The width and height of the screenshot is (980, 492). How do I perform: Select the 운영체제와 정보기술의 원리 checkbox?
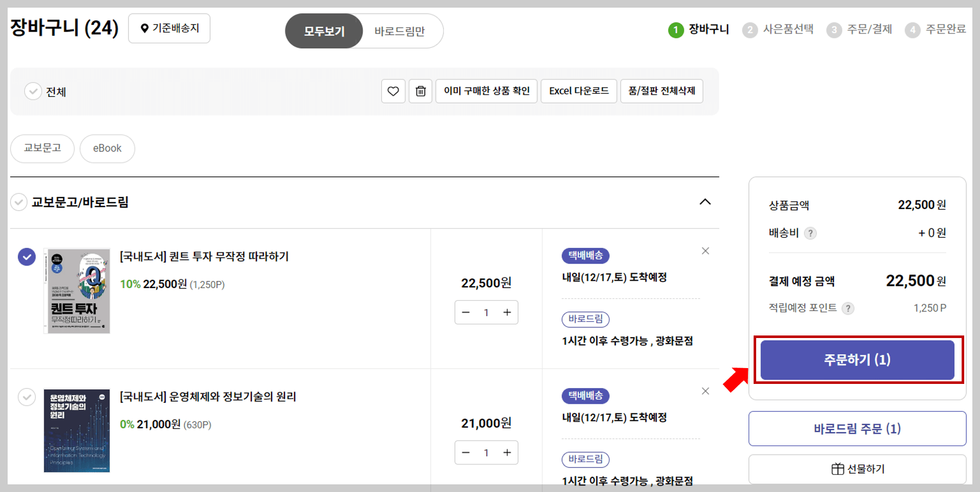27,397
